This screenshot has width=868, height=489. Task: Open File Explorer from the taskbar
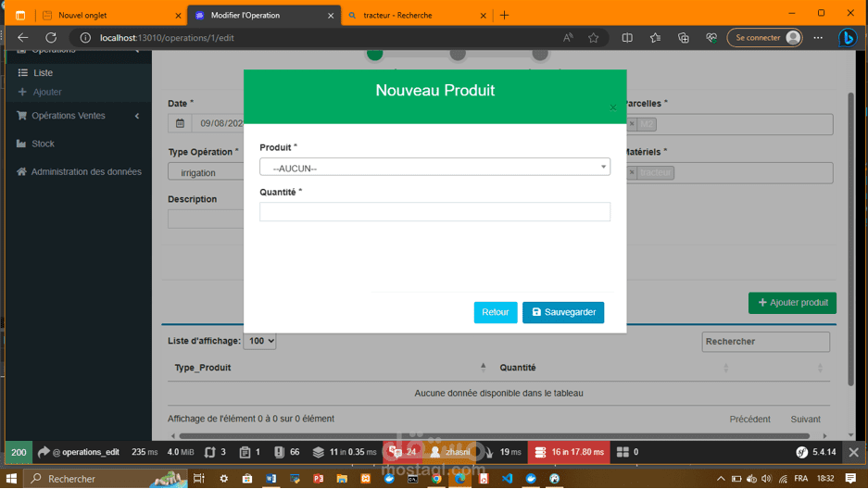coord(342,479)
